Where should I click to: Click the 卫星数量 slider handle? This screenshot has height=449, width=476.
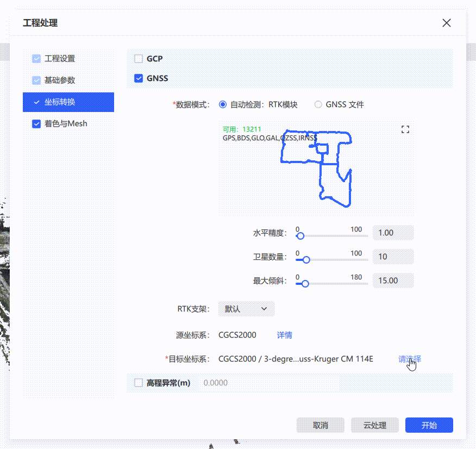306,260
